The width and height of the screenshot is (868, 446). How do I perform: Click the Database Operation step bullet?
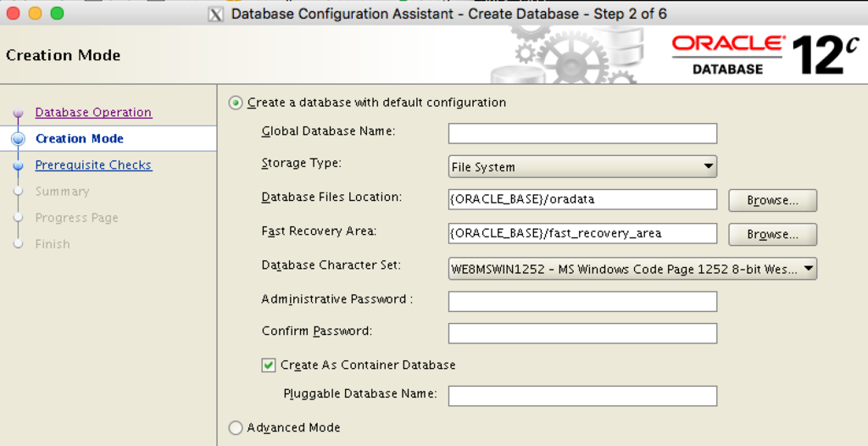pos(19,114)
